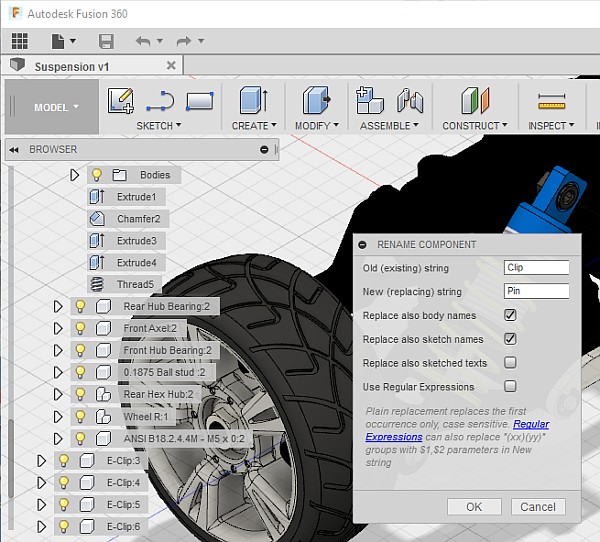600x542 pixels.
Task: Enable Replace also sketched texts
Action: tap(510, 363)
